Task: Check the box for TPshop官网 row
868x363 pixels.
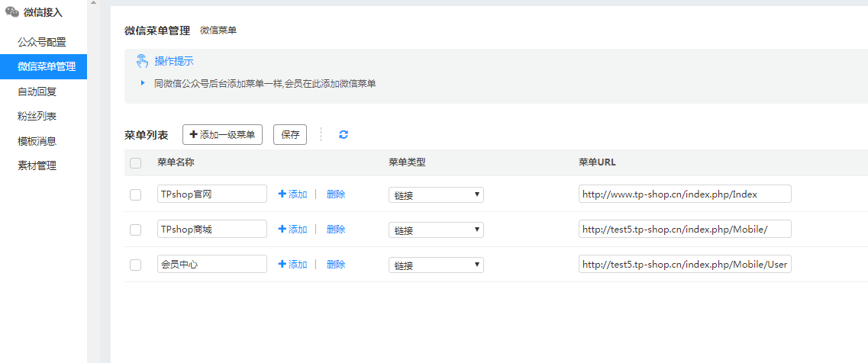Action: [136, 194]
